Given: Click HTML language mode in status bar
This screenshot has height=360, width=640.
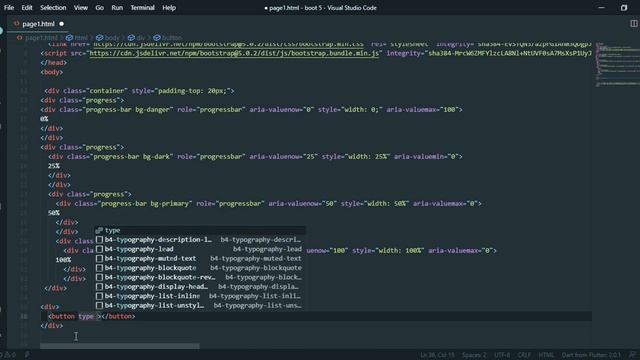Looking at the screenshot, I should pyautogui.click(x=546, y=355).
